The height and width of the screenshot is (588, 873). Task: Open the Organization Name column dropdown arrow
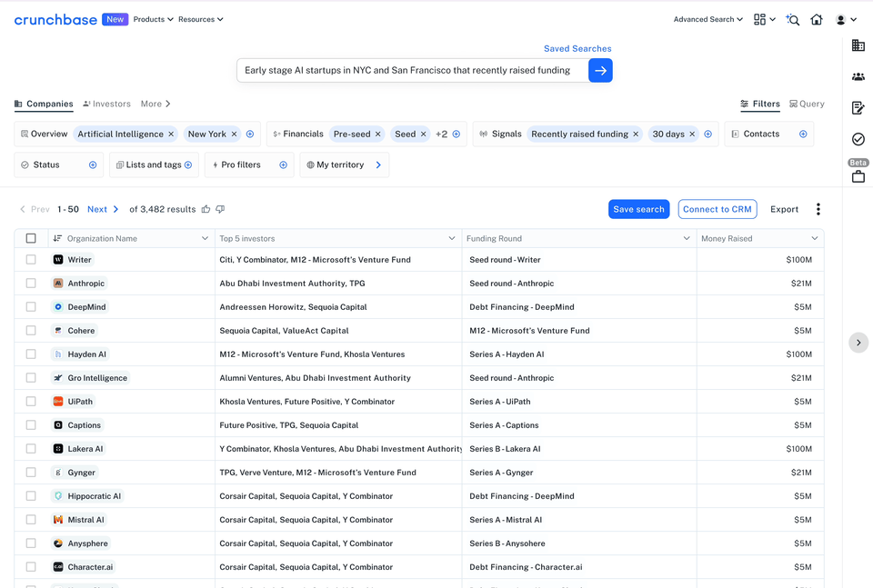[205, 238]
